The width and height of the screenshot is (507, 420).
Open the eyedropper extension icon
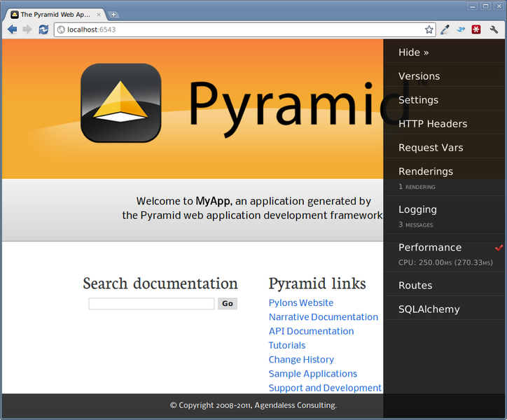tap(445, 29)
